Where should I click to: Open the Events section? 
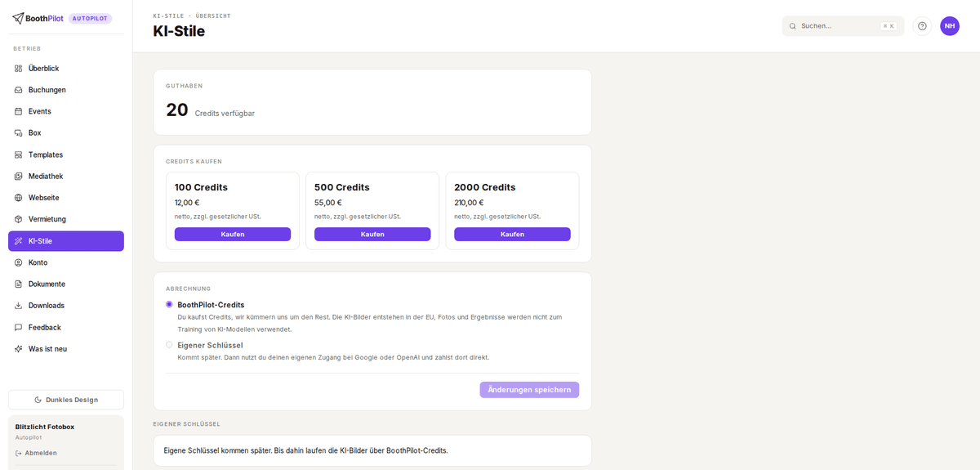click(66, 111)
